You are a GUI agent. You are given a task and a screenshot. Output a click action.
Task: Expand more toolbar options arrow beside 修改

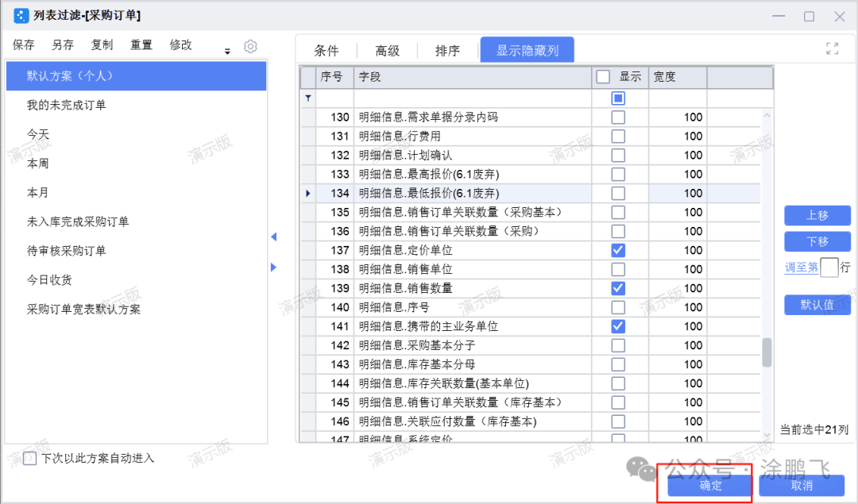tap(227, 52)
